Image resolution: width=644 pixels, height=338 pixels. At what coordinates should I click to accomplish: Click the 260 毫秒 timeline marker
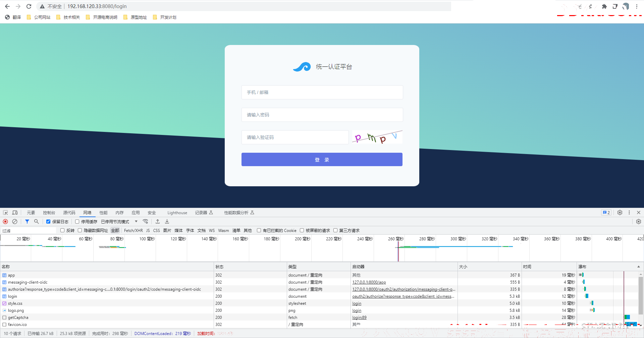[396, 239]
